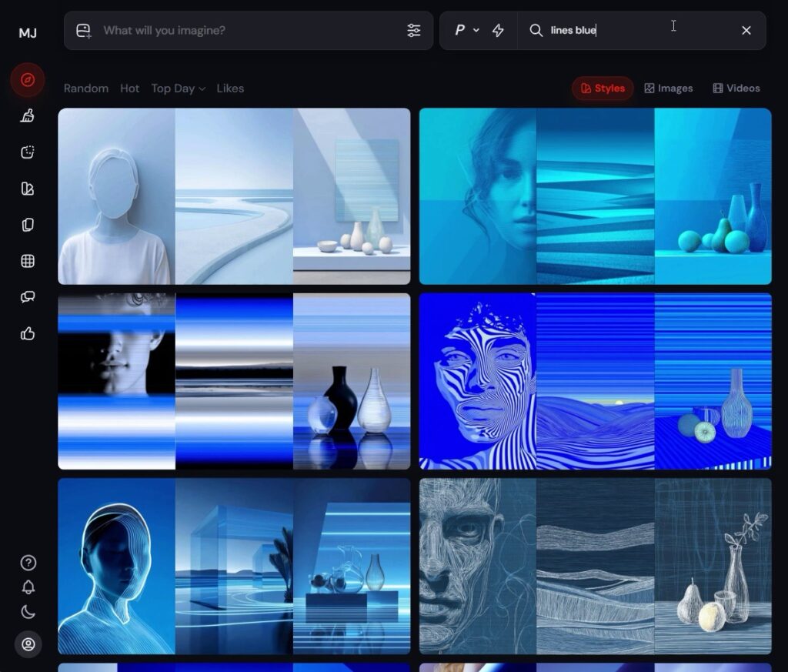Expand the P personalization dropdown
The width and height of the screenshot is (788, 672).
[x=466, y=30]
